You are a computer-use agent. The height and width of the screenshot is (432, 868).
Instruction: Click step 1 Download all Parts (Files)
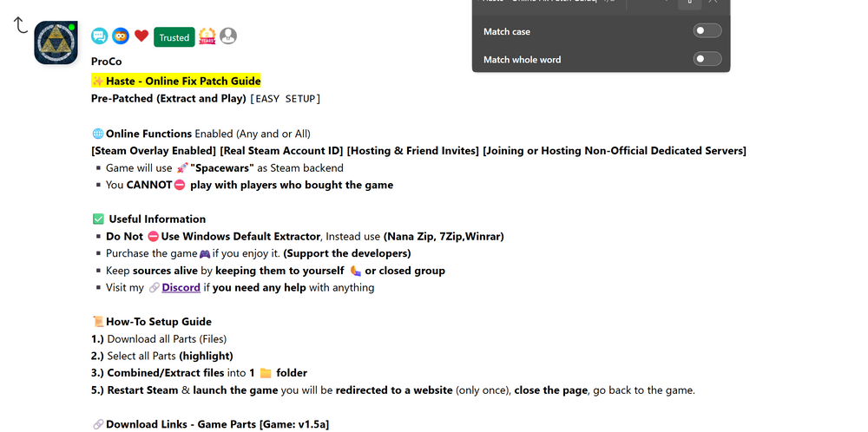(x=159, y=338)
